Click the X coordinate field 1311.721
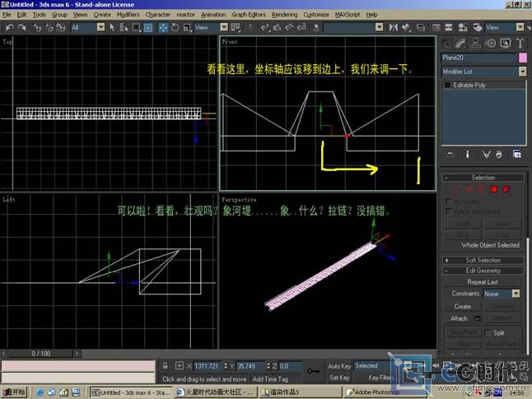 (x=208, y=366)
